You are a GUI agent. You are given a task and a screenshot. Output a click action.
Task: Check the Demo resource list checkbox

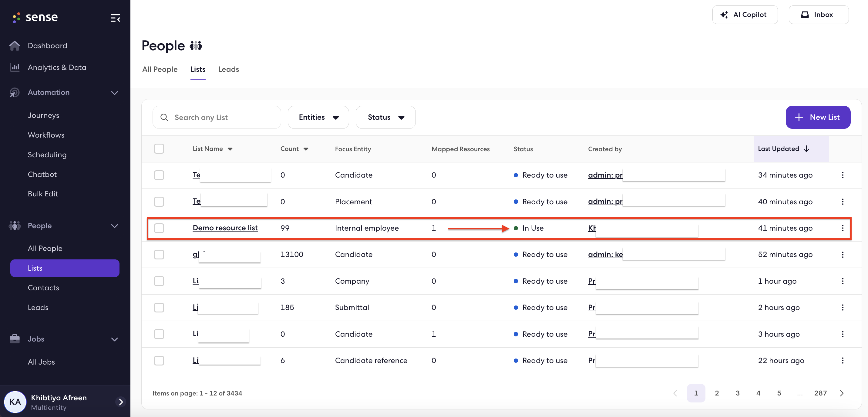tap(159, 228)
